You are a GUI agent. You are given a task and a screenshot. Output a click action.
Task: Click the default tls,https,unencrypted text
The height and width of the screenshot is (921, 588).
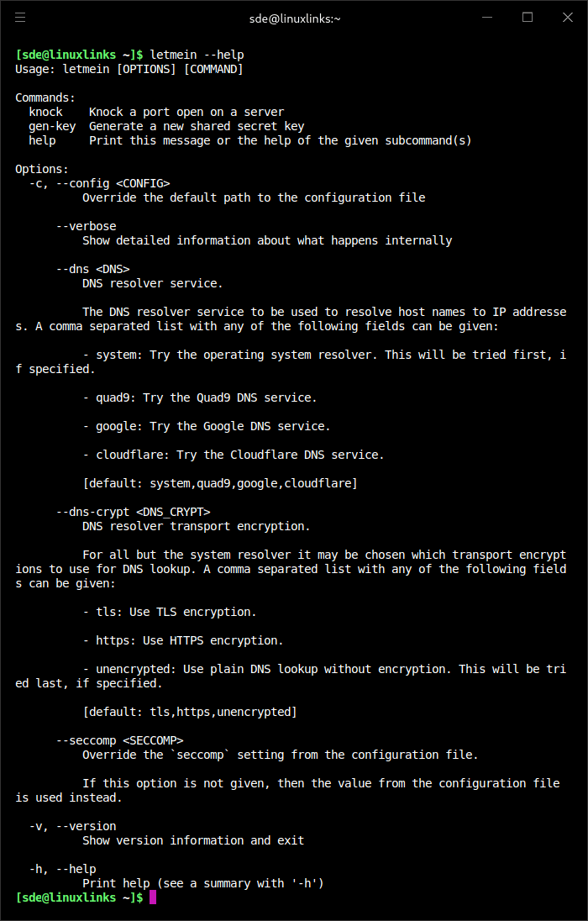pos(190,712)
